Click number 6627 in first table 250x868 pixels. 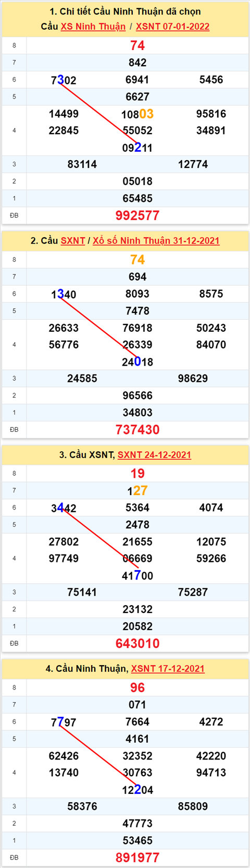pyautogui.click(x=137, y=97)
